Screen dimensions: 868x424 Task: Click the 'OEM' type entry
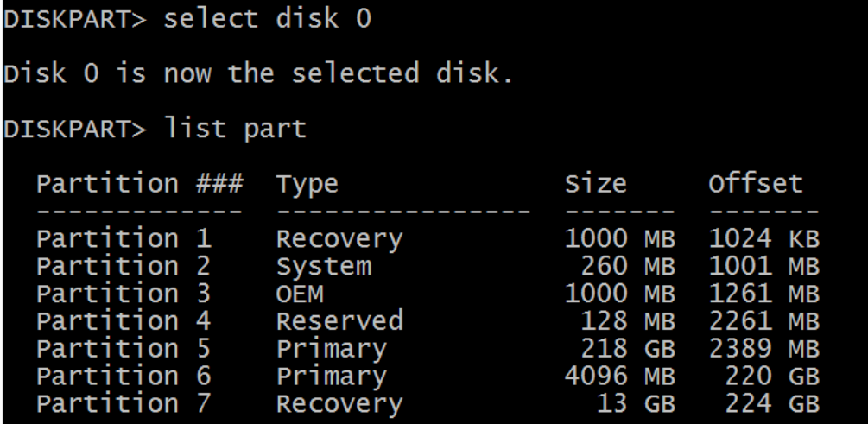pyautogui.click(x=299, y=294)
